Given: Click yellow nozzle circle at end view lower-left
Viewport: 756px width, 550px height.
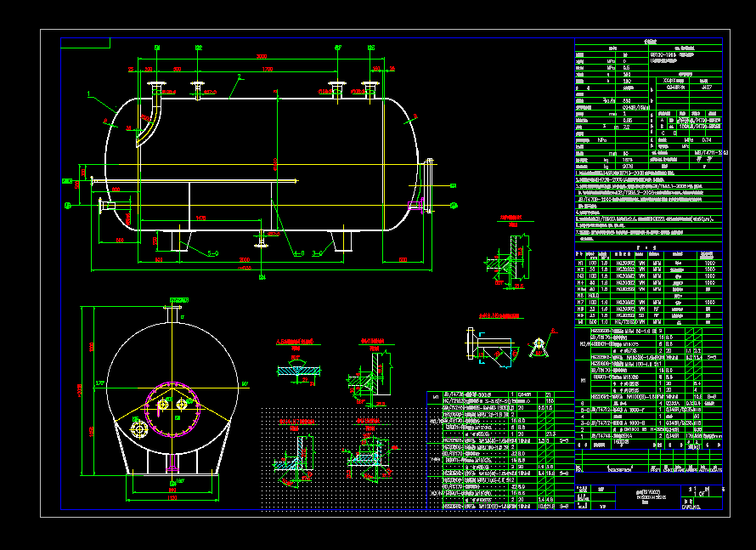Looking at the screenshot, I should click(138, 430).
